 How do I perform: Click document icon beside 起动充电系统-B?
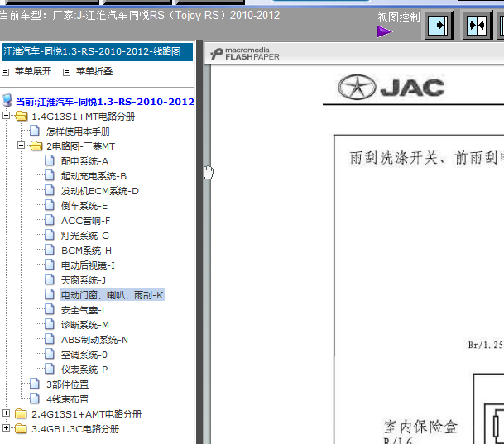pos(49,175)
